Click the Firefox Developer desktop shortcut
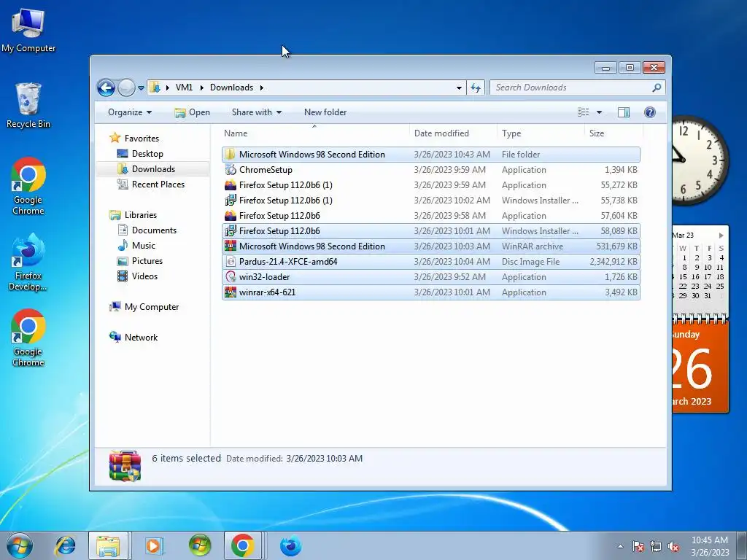This screenshot has height=560, width=747. tap(28, 262)
